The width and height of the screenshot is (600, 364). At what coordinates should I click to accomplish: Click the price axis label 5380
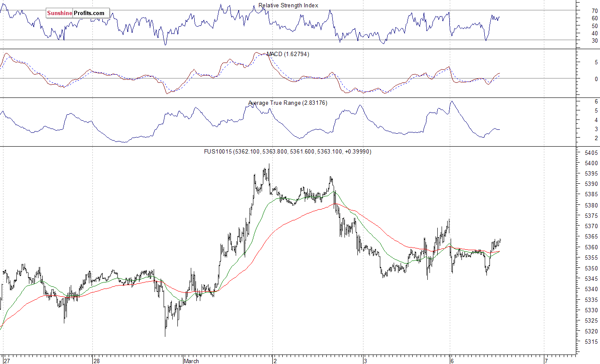[x=591, y=205]
